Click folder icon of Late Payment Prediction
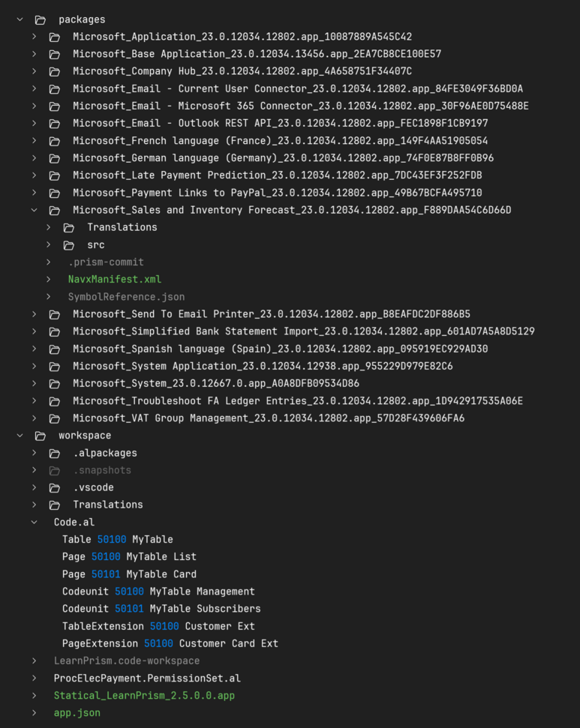This screenshot has height=728, width=580. coord(55,175)
